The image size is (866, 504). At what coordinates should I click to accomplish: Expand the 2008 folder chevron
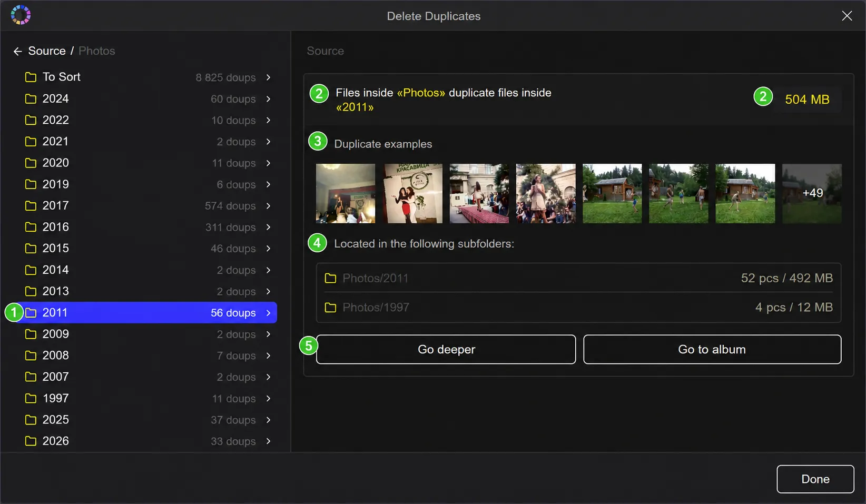[x=268, y=355]
